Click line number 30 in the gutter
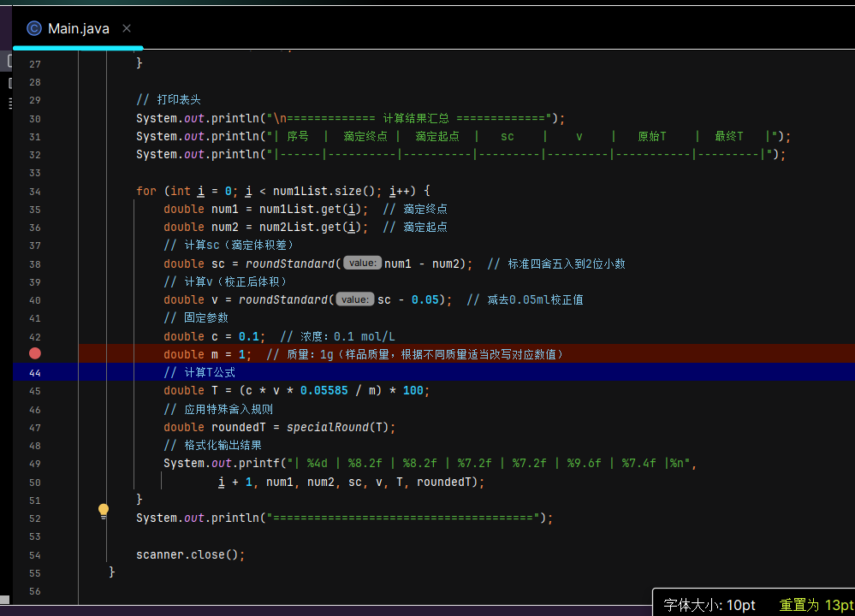The width and height of the screenshot is (855, 616). coord(35,119)
